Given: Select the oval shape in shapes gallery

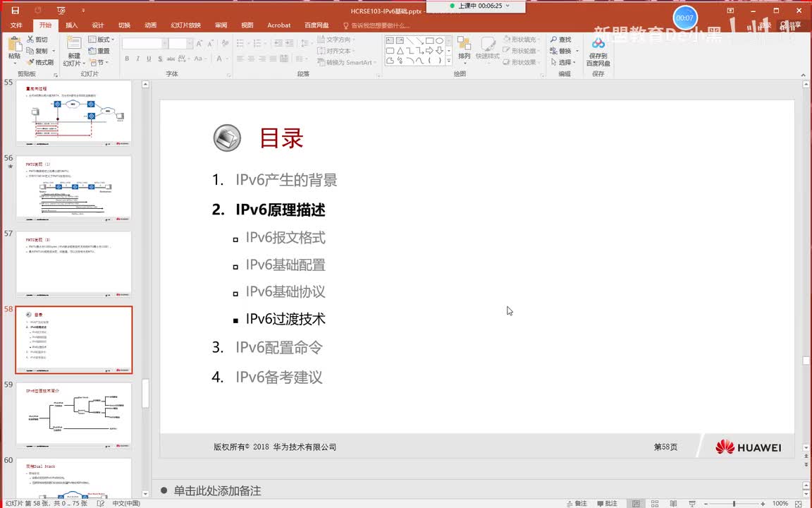Looking at the screenshot, I should pyautogui.click(x=439, y=40).
